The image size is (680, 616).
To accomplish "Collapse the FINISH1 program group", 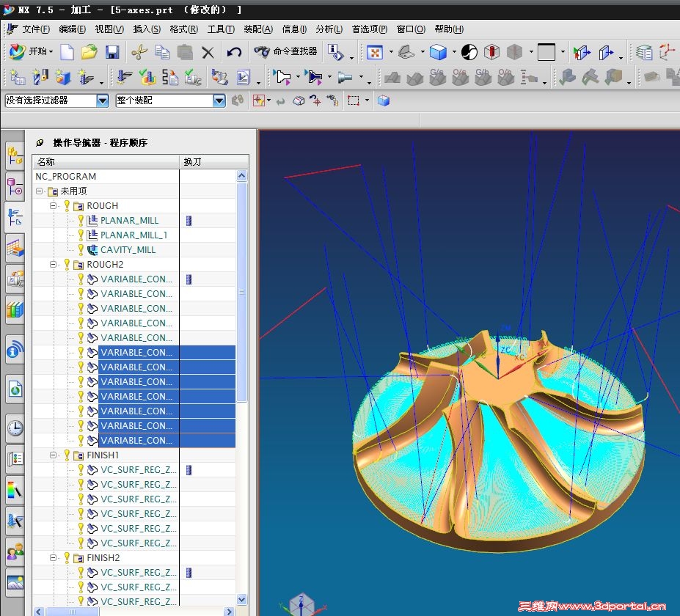I will click(x=53, y=455).
